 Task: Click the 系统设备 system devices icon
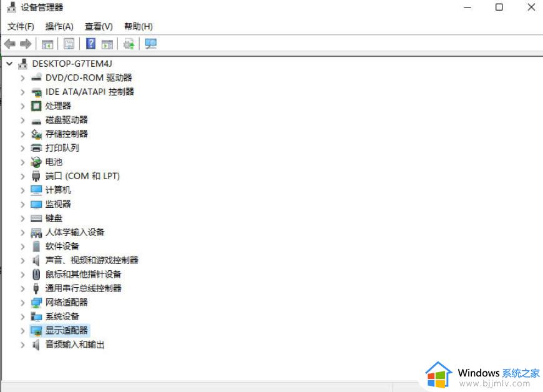tap(36, 316)
